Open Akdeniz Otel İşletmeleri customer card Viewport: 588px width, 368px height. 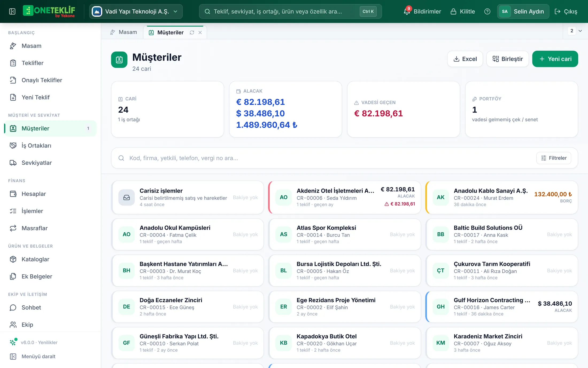[x=345, y=197]
